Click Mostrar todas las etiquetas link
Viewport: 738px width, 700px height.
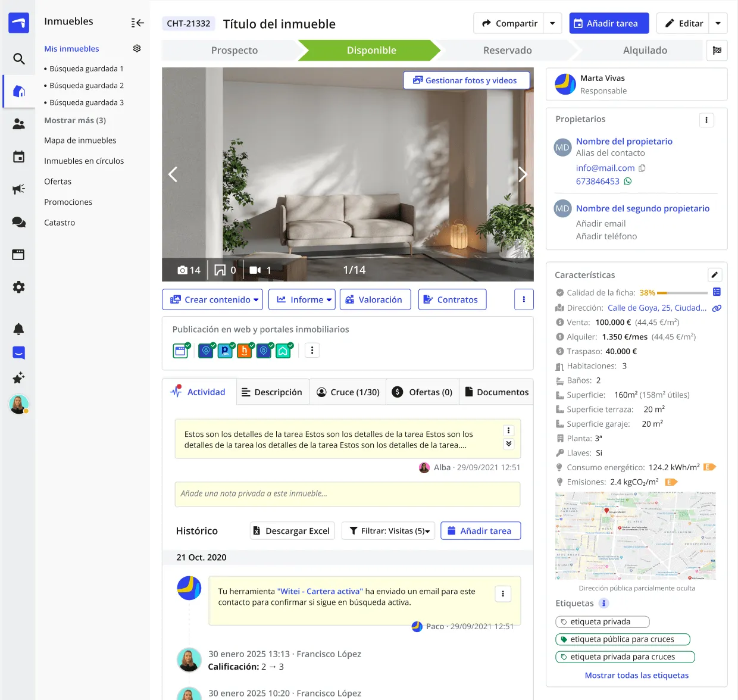coord(636,675)
